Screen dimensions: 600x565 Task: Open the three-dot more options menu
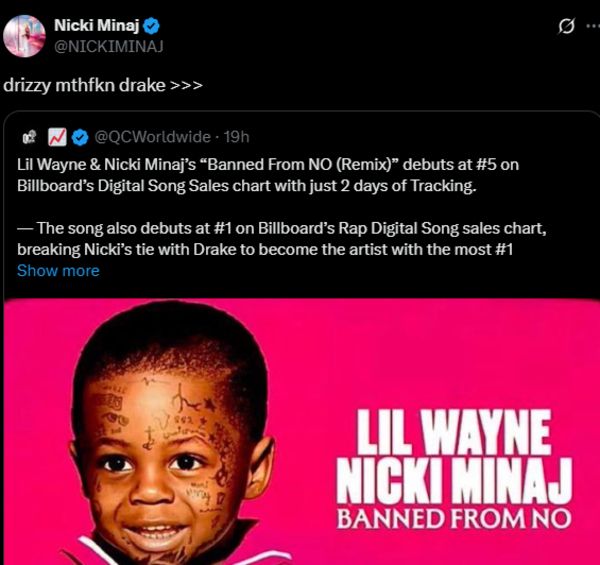click(x=593, y=26)
